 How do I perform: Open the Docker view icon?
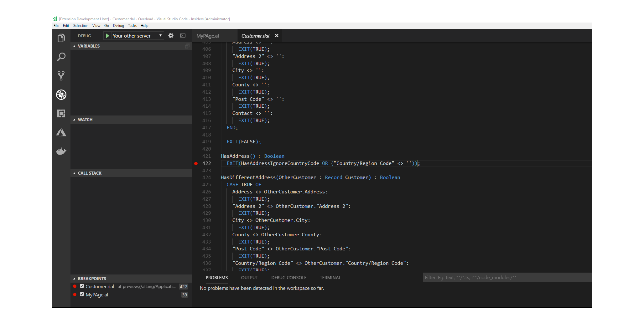(x=61, y=151)
